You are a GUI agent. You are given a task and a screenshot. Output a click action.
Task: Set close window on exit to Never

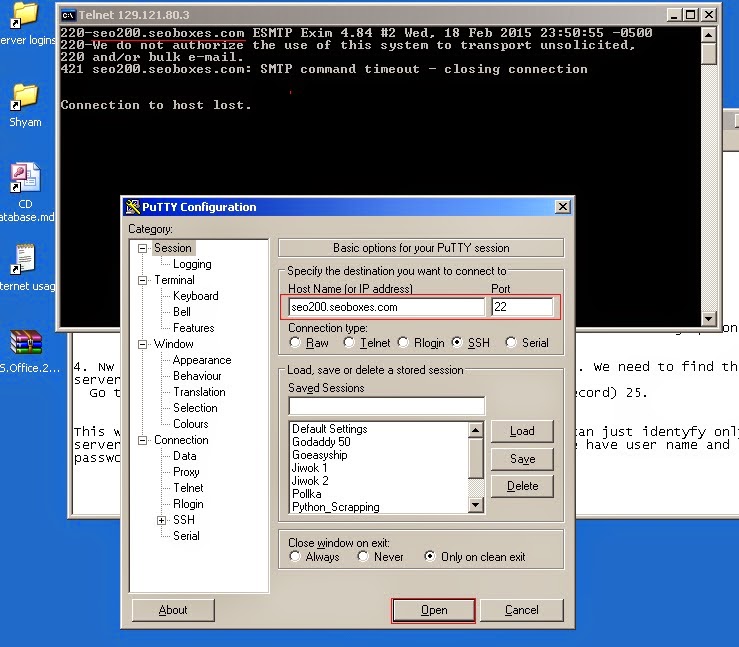coord(363,557)
